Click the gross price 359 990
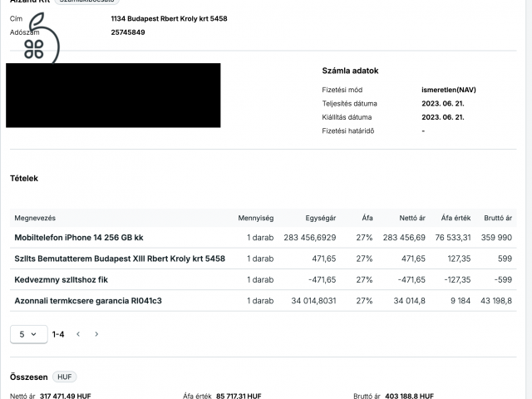 coord(496,238)
